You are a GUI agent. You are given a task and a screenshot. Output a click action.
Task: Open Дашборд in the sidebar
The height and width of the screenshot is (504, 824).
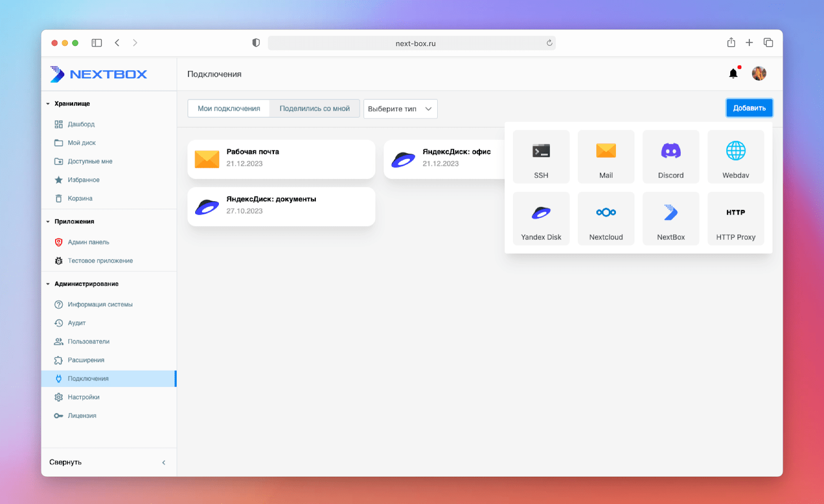pyautogui.click(x=109, y=124)
